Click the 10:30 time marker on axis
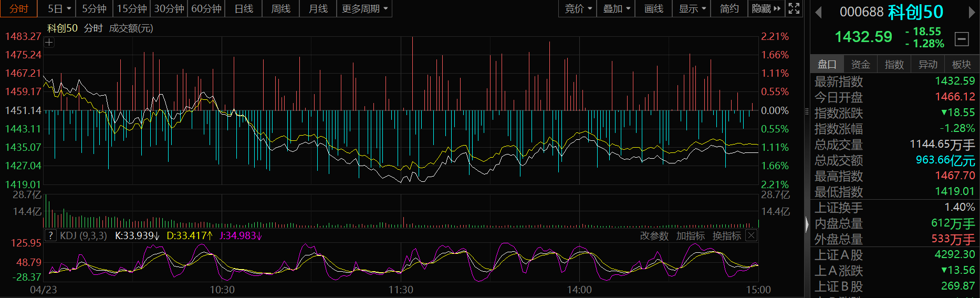The height and width of the screenshot is (298, 980). [x=222, y=290]
